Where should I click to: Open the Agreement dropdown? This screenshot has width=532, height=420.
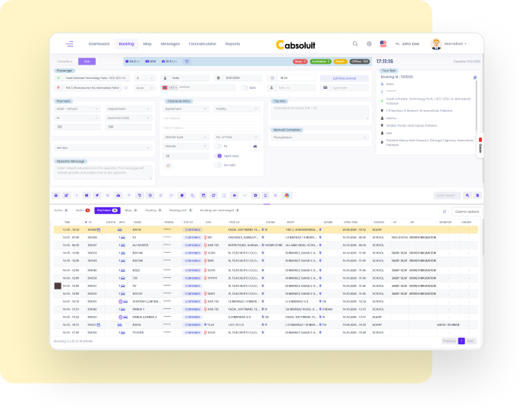pyautogui.click(x=185, y=109)
